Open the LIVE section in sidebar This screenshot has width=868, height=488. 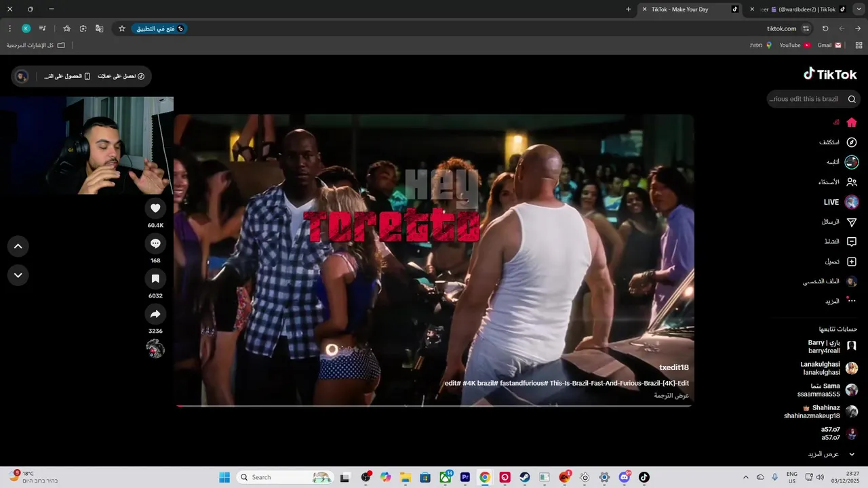[840, 202]
